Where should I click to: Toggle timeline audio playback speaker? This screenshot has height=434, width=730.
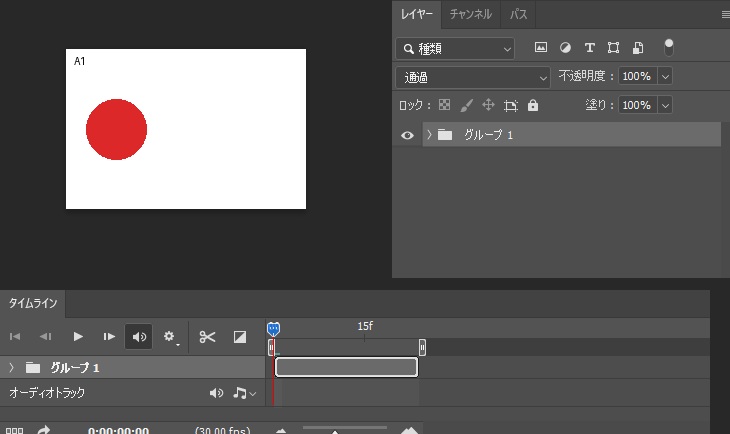pos(139,336)
